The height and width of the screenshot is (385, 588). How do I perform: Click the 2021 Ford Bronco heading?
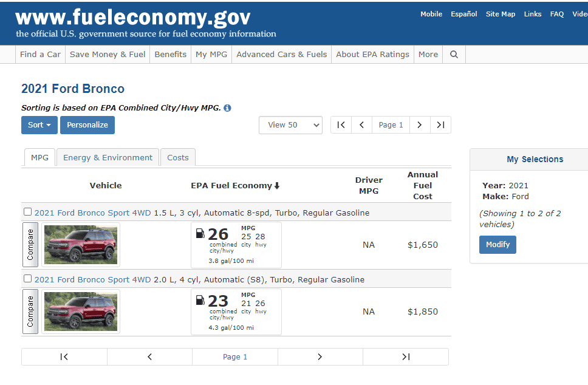73,89
